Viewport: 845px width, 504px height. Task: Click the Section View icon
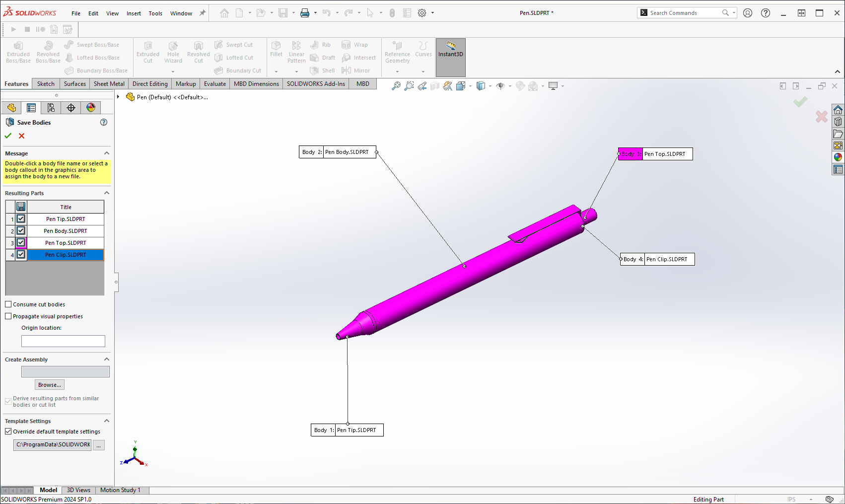(x=435, y=86)
